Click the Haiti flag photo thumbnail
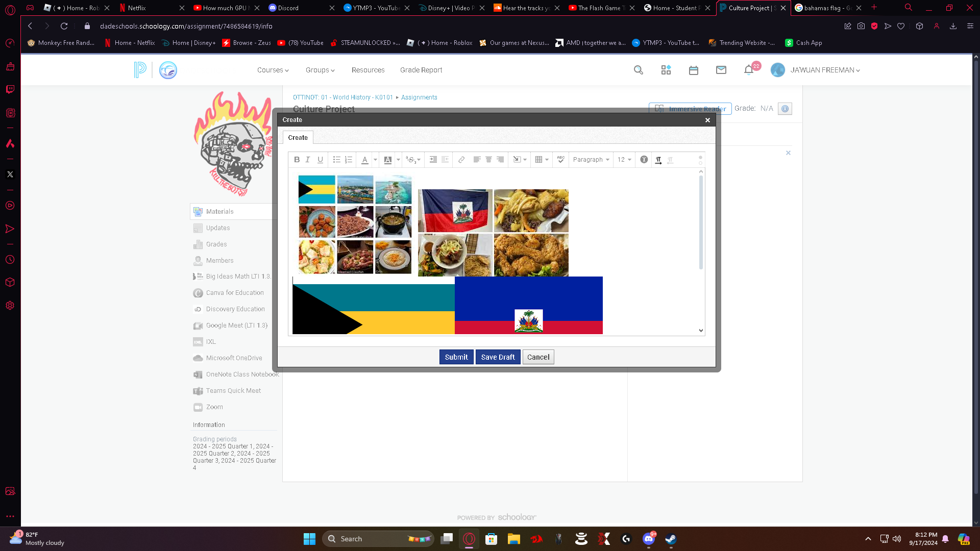Image resolution: width=980 pixels, height=551 pixels. coord(455,211)
